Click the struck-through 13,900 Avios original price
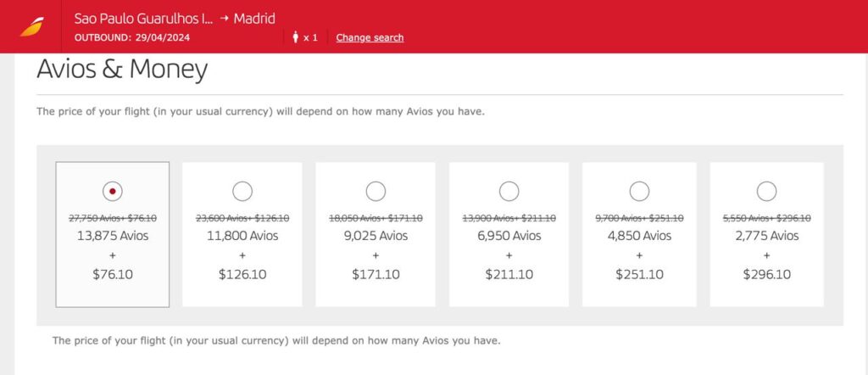The width and height of the screenshot is (868, 375). point(509,218)
